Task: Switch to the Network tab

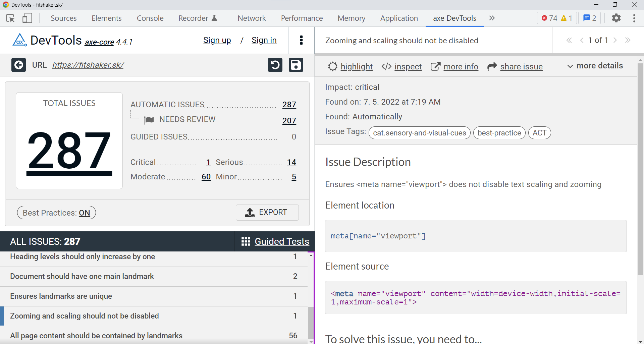Action: [252, 18]
